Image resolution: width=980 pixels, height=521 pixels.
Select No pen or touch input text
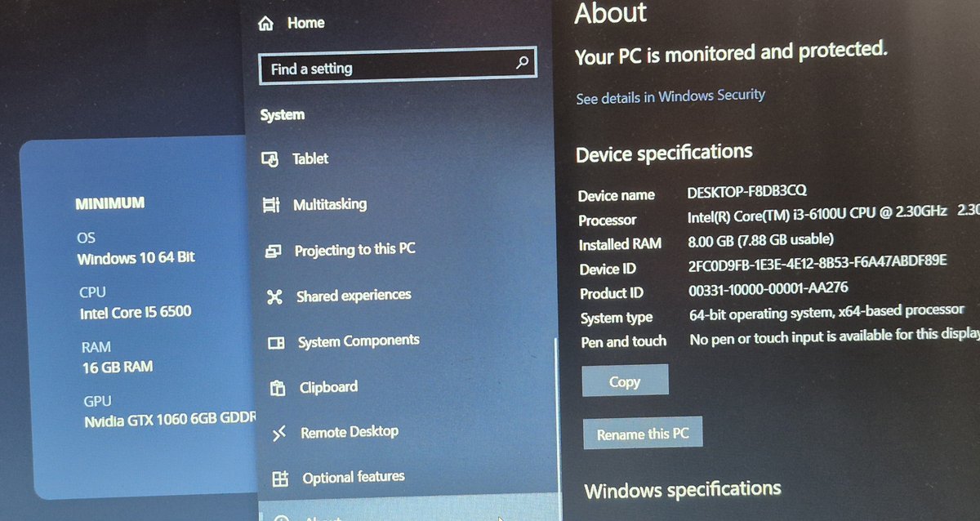click(834, 337)
